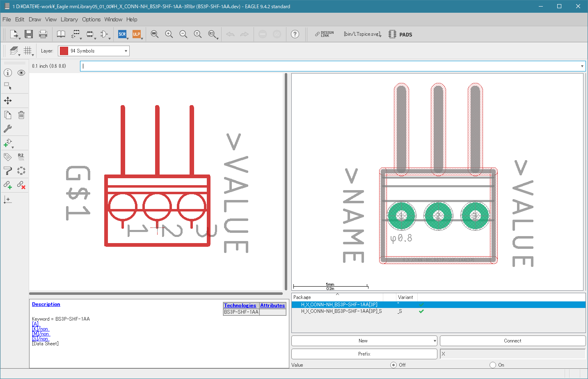Open the ULP user program icon

click(137, 34)
